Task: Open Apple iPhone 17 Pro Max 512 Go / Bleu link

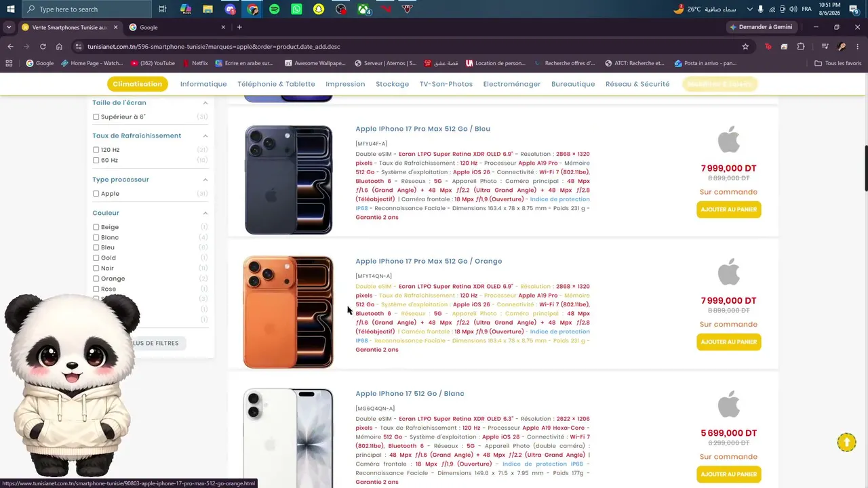Action: [x=423, y=129]
